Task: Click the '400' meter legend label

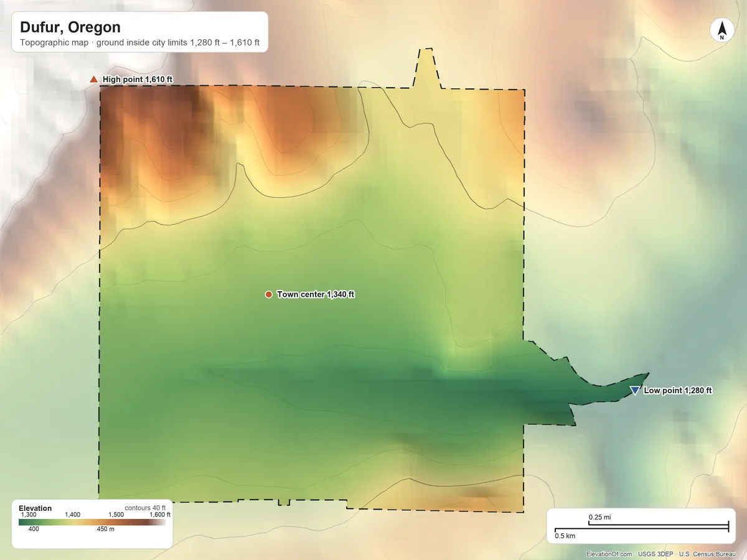Action: click(x=34, y=529)
